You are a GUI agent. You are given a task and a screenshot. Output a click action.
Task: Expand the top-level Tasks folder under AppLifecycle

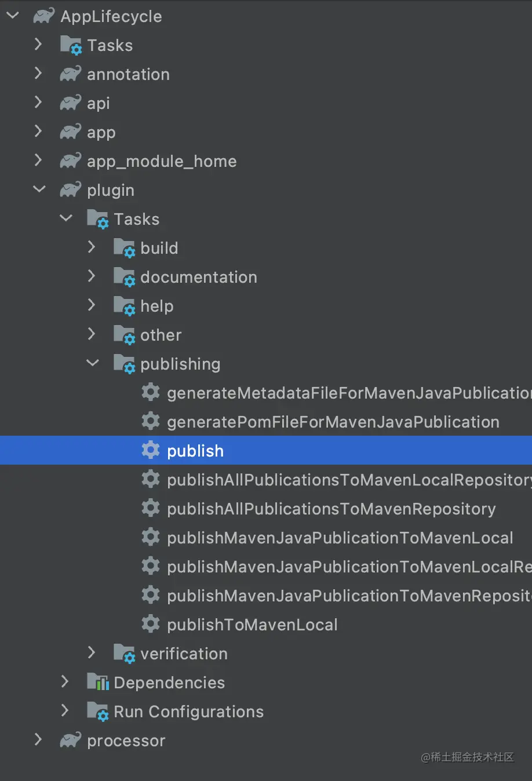38,44
